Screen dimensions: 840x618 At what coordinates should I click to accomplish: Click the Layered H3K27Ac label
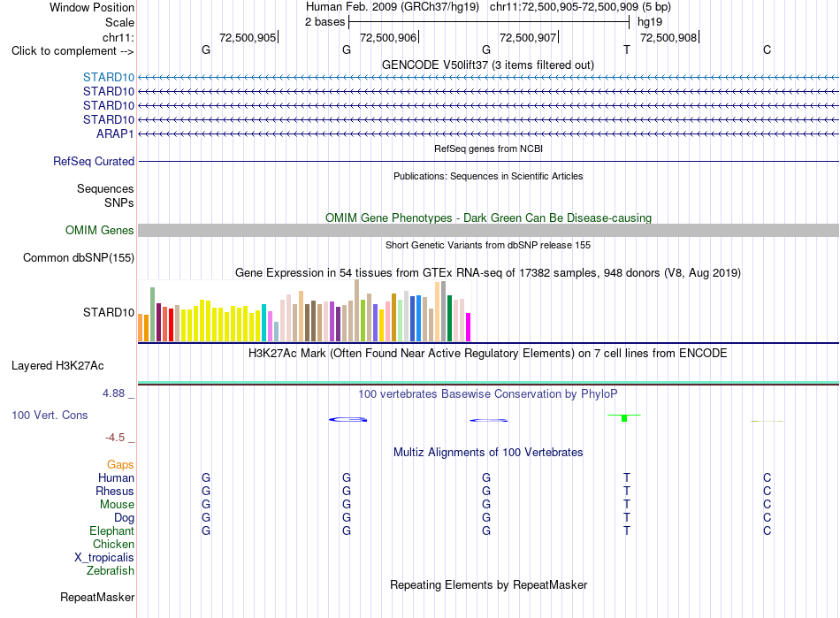tap(57, 366)
